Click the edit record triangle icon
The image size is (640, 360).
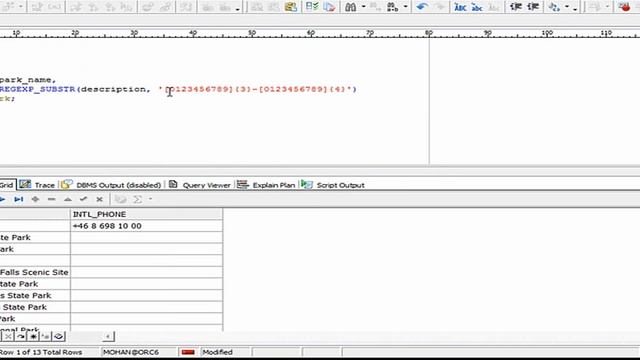tap(68, 199)
